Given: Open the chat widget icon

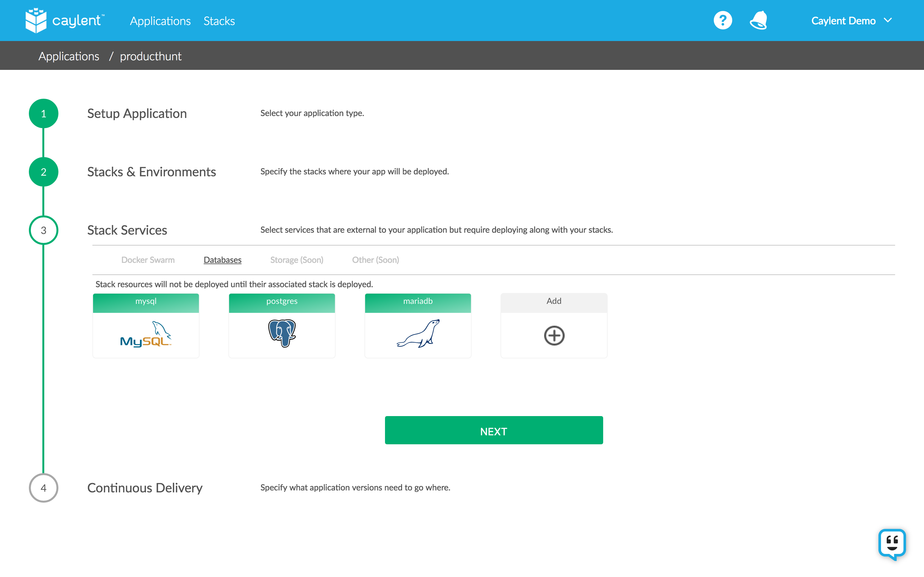Looking at the screenshot, I should click(x=892, y=543).
